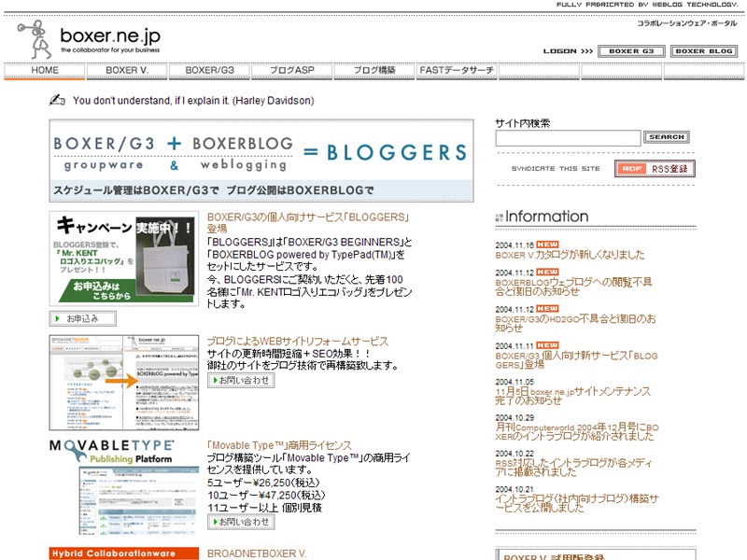Focus the サイト内検索 search field

pyautogui.click(x=568, y=138)
